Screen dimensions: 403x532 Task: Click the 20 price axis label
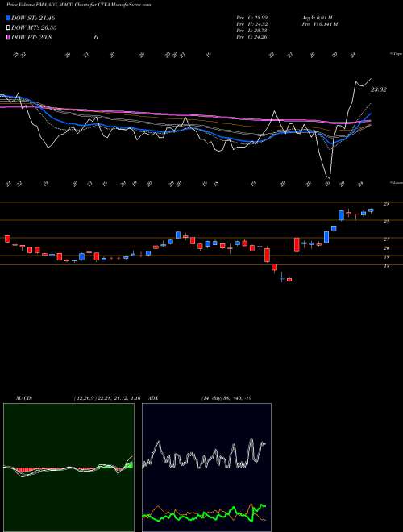386,248
